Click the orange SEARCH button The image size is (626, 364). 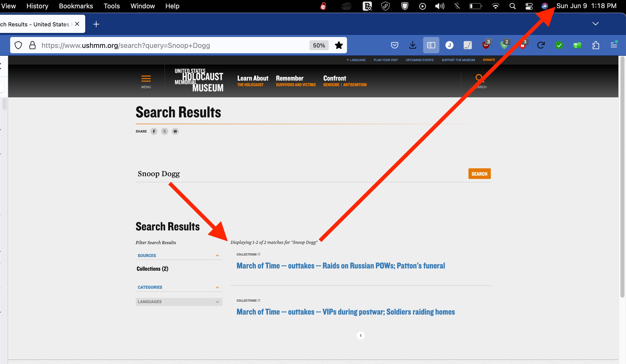[479, 174]
